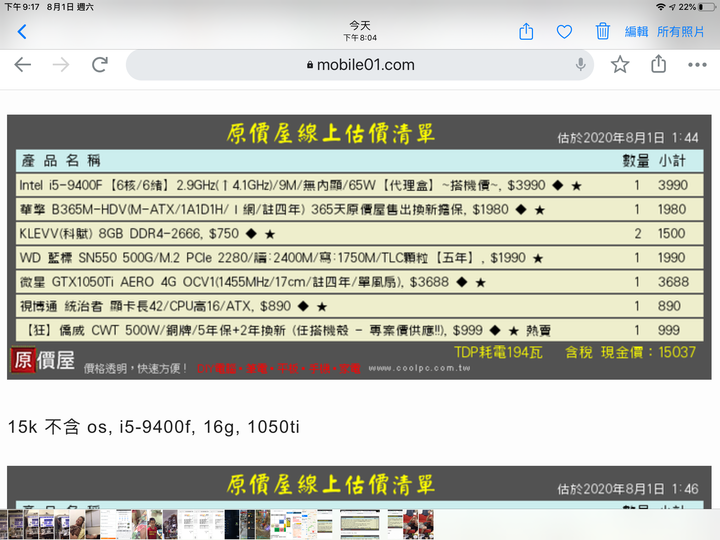Tap the 估於2020年8月1日 1:46 timestamp
Image resolution: width=720 pixels, height=540 pixels.
[x=628, y=489]
